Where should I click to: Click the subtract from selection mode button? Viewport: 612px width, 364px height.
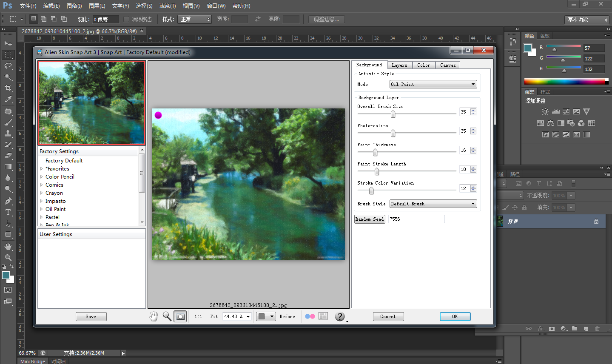point(54,19)
